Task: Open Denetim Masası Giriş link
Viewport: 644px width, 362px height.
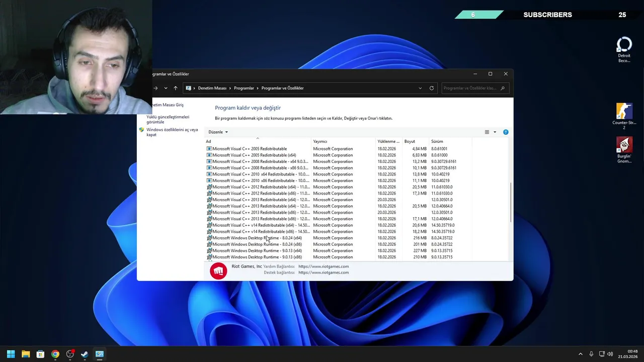Action: tap(168, 105)
